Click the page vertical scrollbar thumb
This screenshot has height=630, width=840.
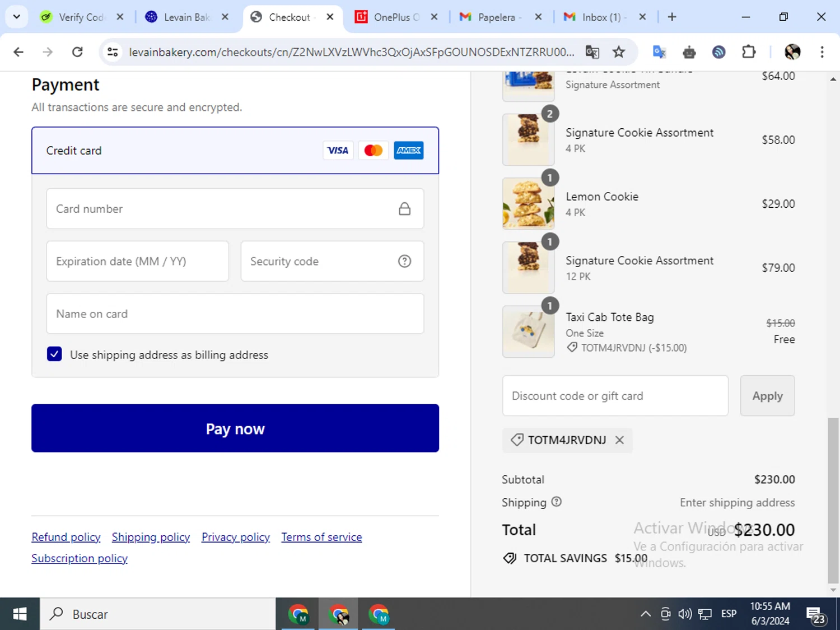pos(833,501)
